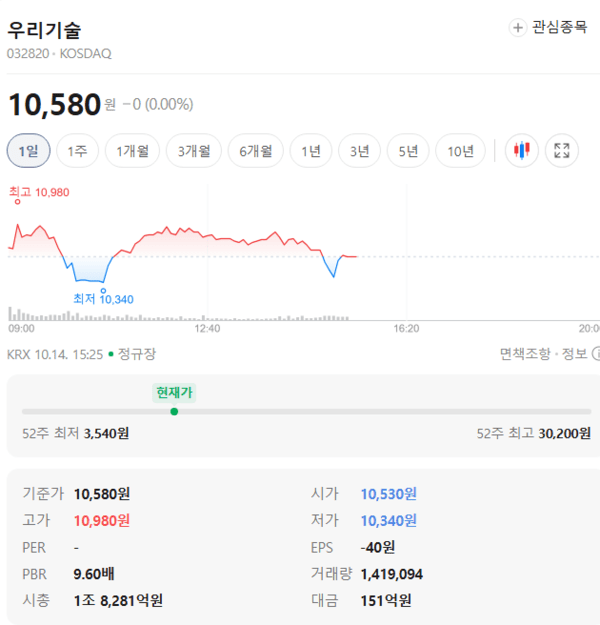Select the 5년 period tab

point(408,151)
